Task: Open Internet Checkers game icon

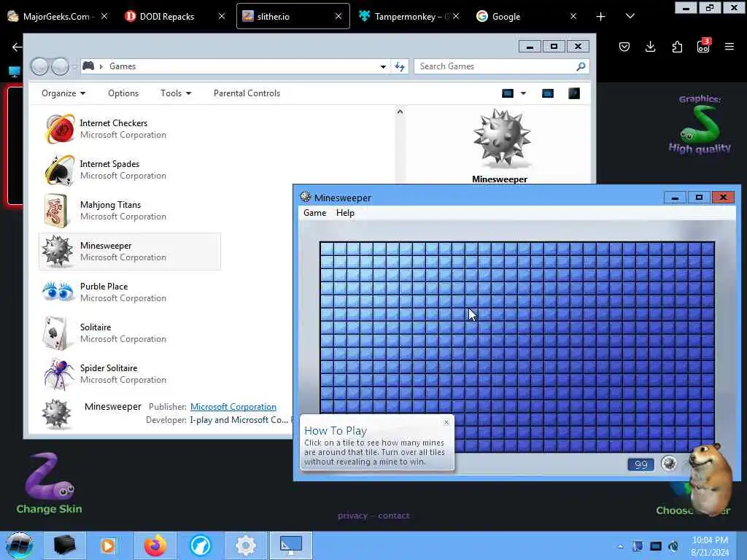Action: click(x=59, y=128)
